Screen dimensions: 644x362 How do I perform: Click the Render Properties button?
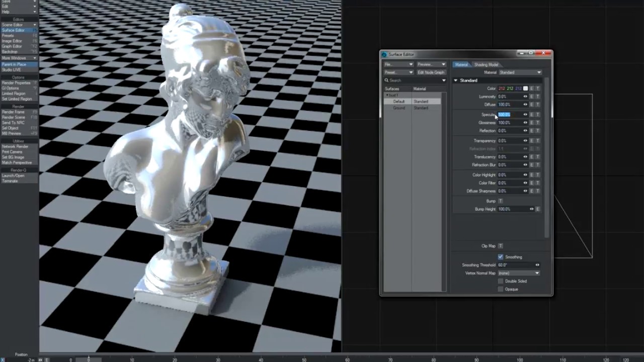coord(20,83)
